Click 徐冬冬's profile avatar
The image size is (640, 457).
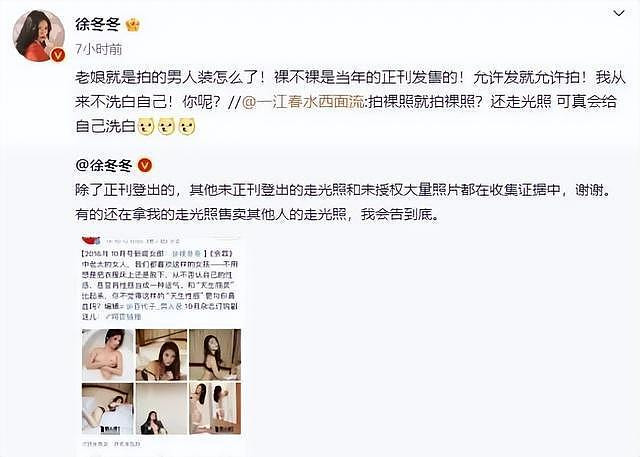pyautogui.click(x=39, y=35)
